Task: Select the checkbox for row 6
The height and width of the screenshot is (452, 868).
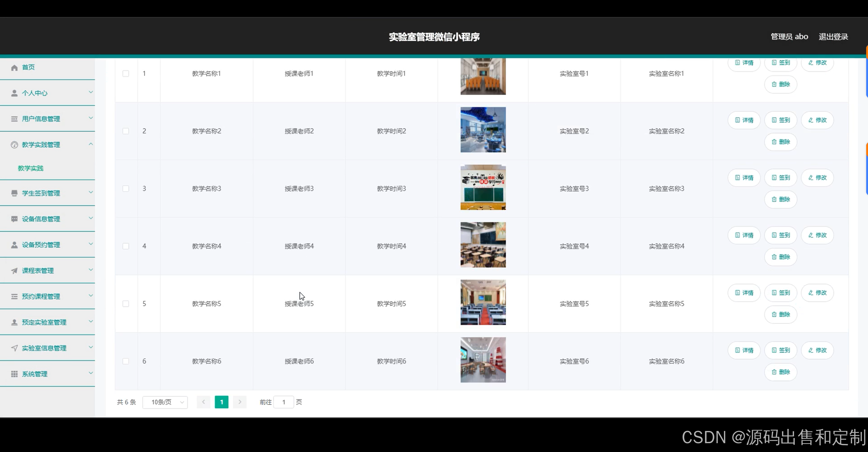Action: (126, 361)
